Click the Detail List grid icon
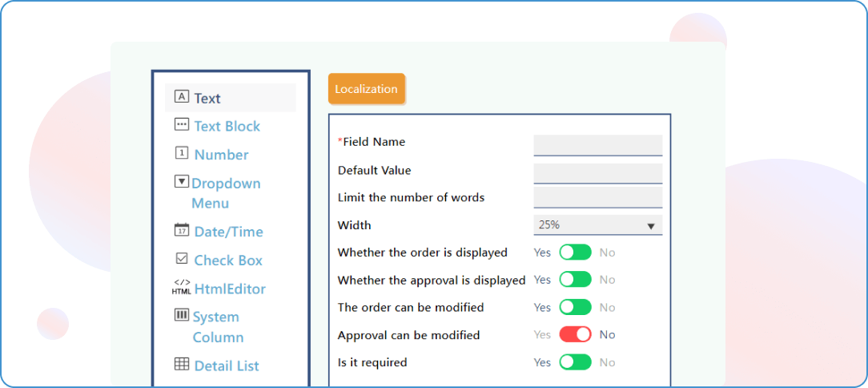Screen dimensions: 868x388 pyautogui.click(x=182, y=365)
